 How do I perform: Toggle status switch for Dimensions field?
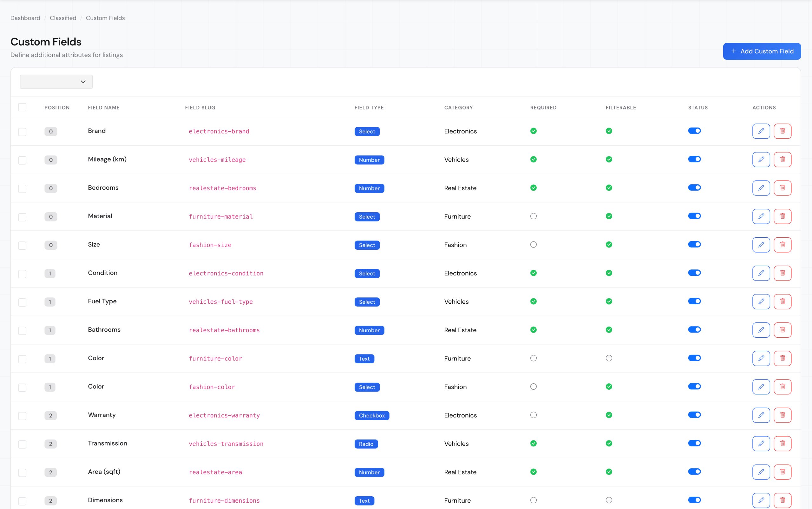pos(694,500)
